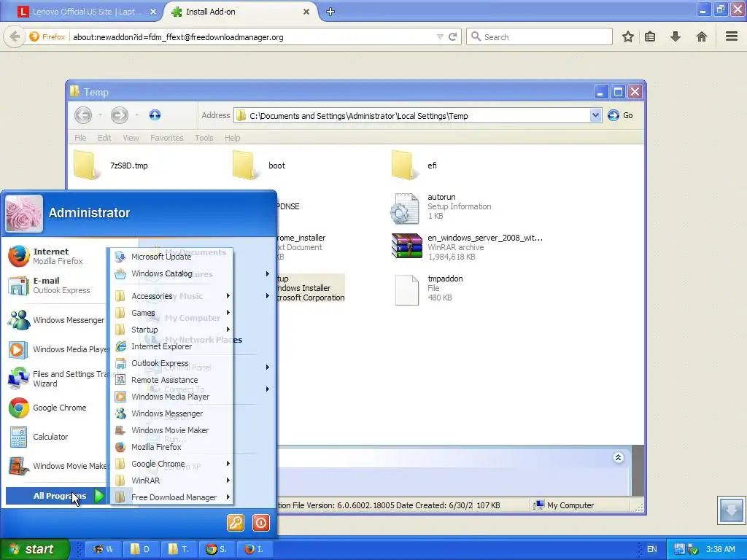Click the Go button in Temp window
This screenshot has width=747, height=560.
[x=620, y=115]
